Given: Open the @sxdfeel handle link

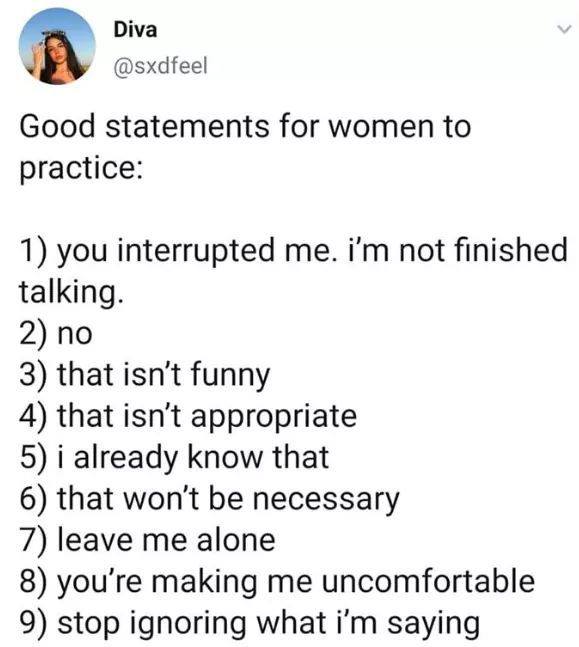Looking at the screenshot, I should click(160, 66).
